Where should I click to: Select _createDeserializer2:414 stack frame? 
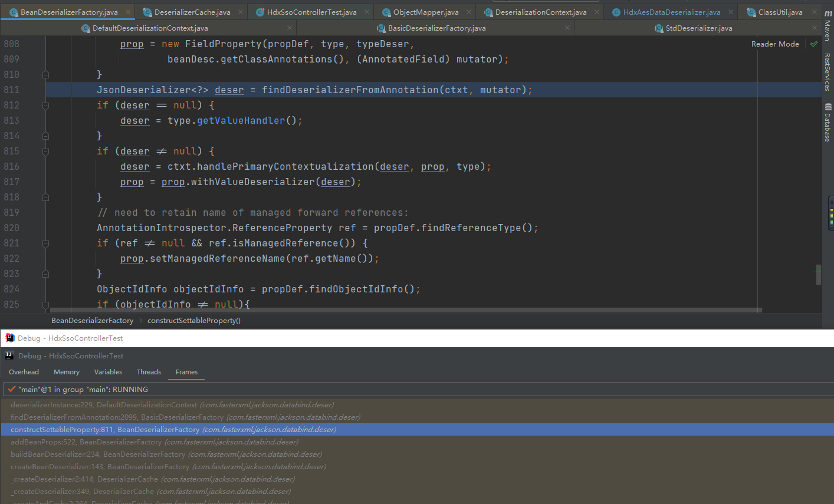417,479
